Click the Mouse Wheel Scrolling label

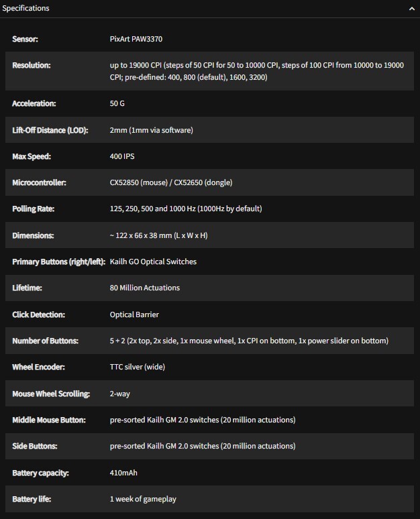click(51, 394)
